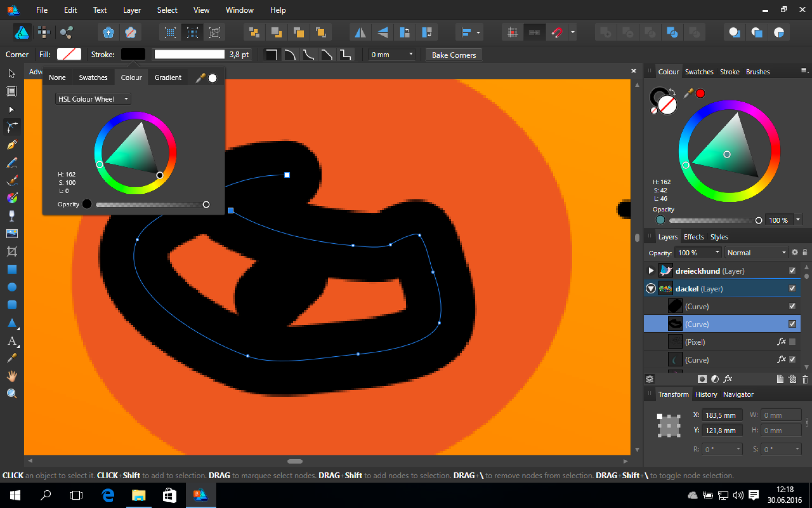Toggle visibility of dackel layer
The width and height of the screenshot is (812, 508).
[x=792, y=288]
